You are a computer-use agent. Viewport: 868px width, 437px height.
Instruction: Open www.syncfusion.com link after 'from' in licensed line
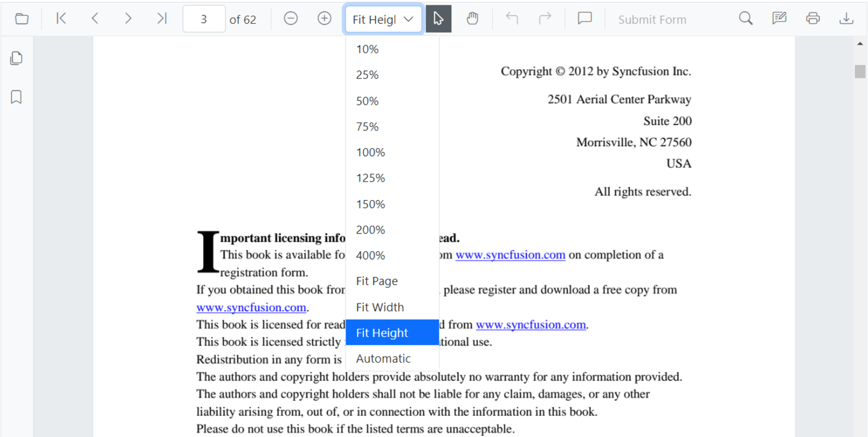pyautogui.click(x=531, y=324)
